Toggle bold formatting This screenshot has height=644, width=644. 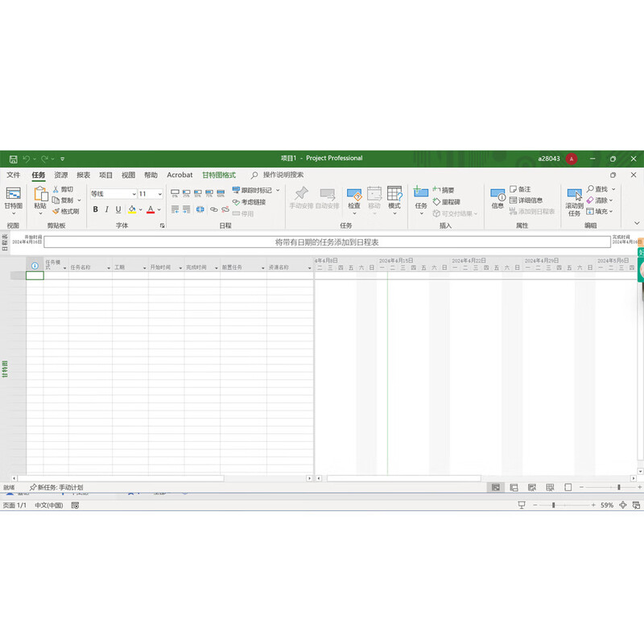[x=95, y=209]
